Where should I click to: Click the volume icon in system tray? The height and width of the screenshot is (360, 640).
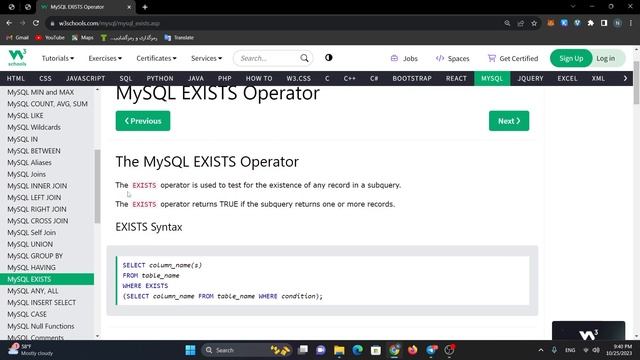pyautogui.click(x=596, y=350)
